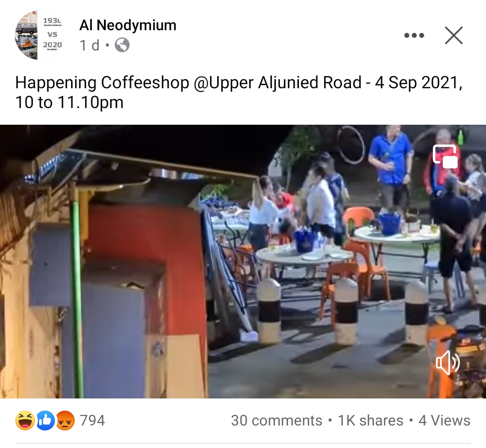486x448 pixels.
Task: View the 794 reactions list
Action: pyautogui.click(x=92, y=421)
